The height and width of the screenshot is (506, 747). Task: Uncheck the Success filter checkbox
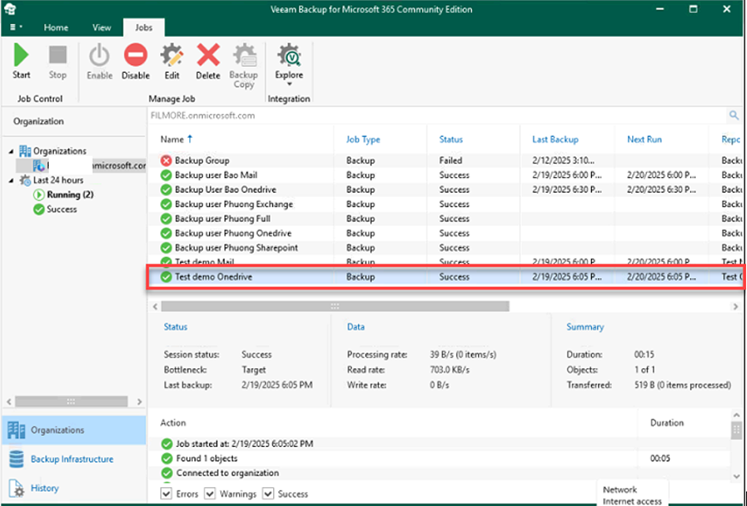click(x=266, y=493)
